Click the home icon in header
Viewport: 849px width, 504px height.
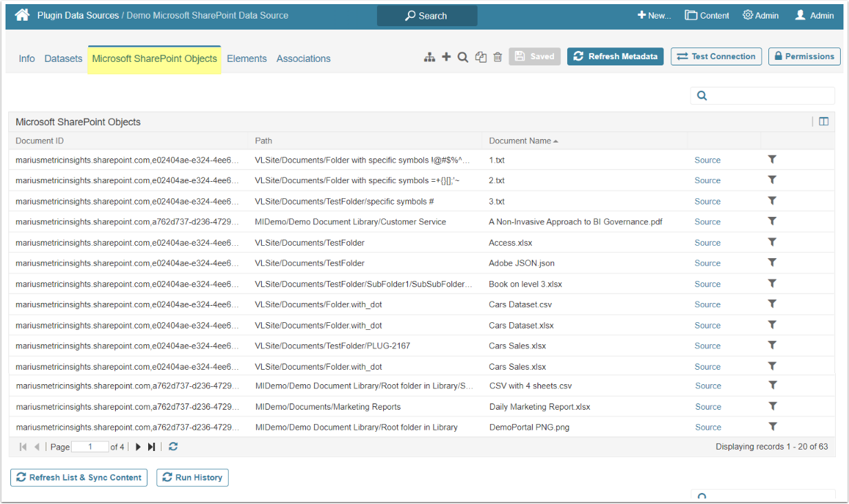pyautogui.click(x=22, y=15)
